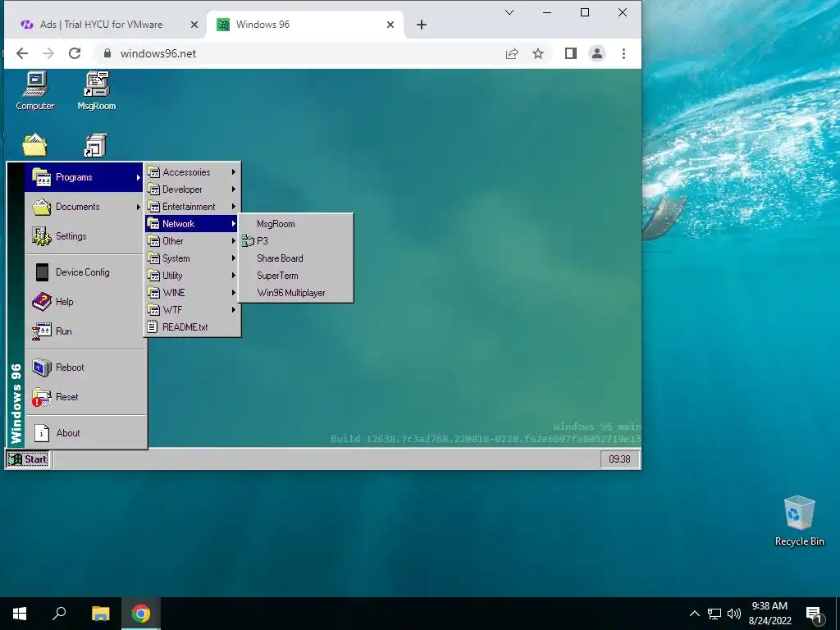This screenshot has height=630, width=840.
Task: Open the README.txt document icon
Action: click(153, 326)
